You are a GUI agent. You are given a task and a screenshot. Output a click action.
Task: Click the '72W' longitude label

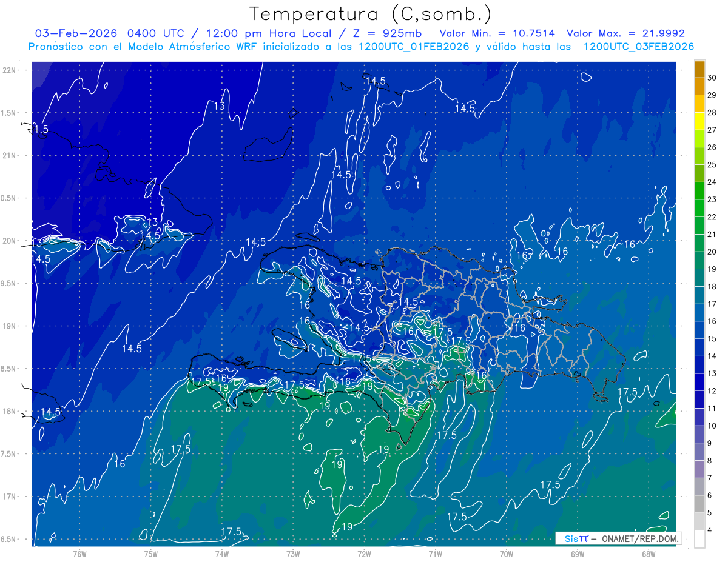[364, 554]
